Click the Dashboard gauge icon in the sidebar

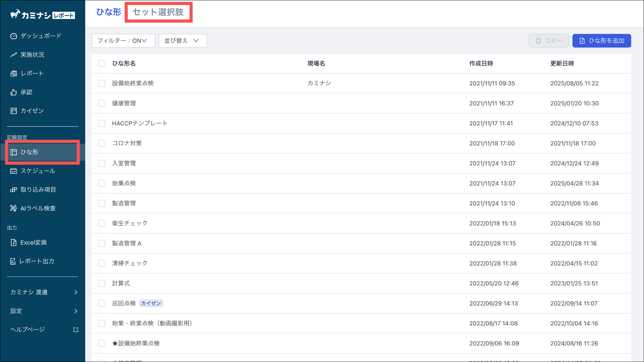[13, 36]
